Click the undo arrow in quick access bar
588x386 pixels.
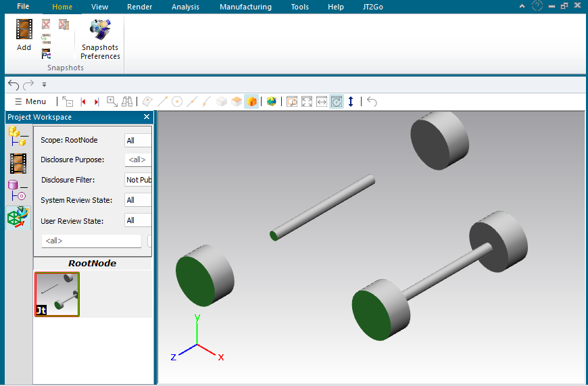click(x=13, y=85)
